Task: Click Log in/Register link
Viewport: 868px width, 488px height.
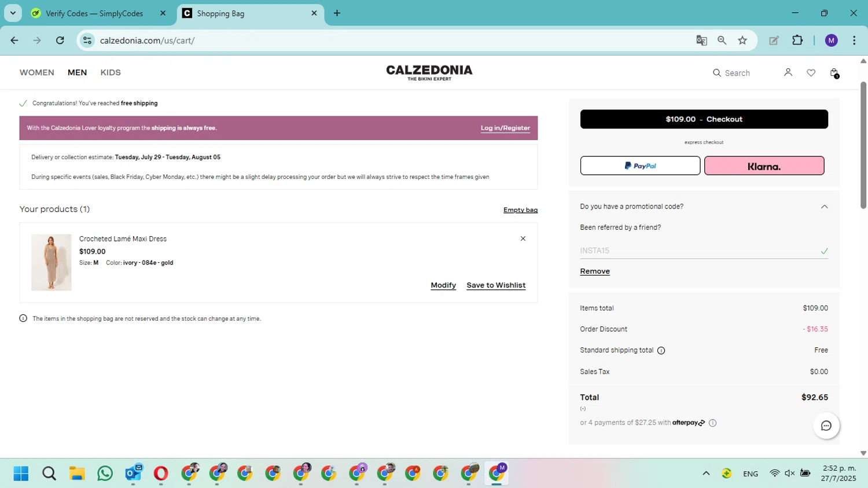Action: 505,128
